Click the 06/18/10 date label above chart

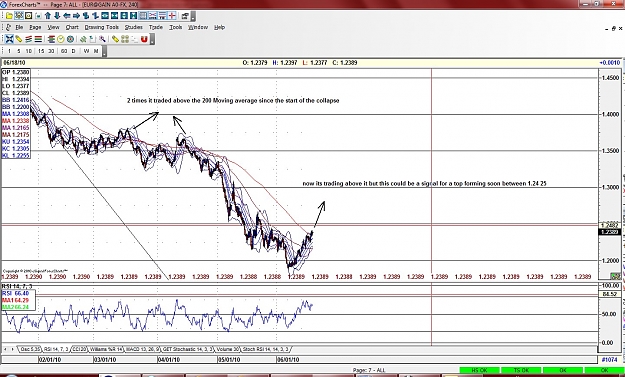click(14, 63)
